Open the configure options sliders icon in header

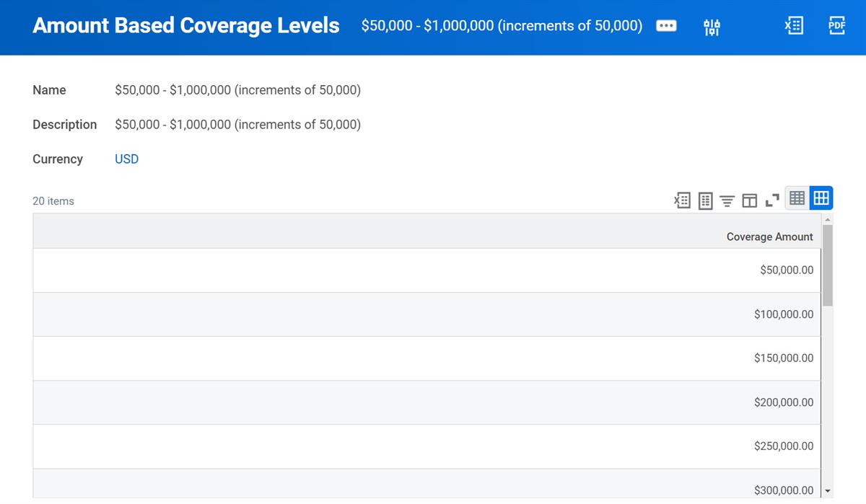point(712,27)
